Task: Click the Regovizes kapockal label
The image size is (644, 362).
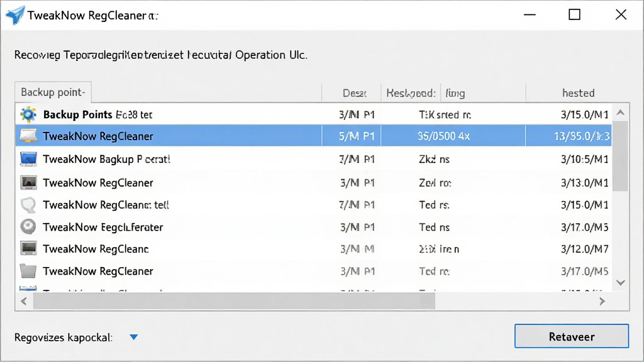Action: (64, 337)
